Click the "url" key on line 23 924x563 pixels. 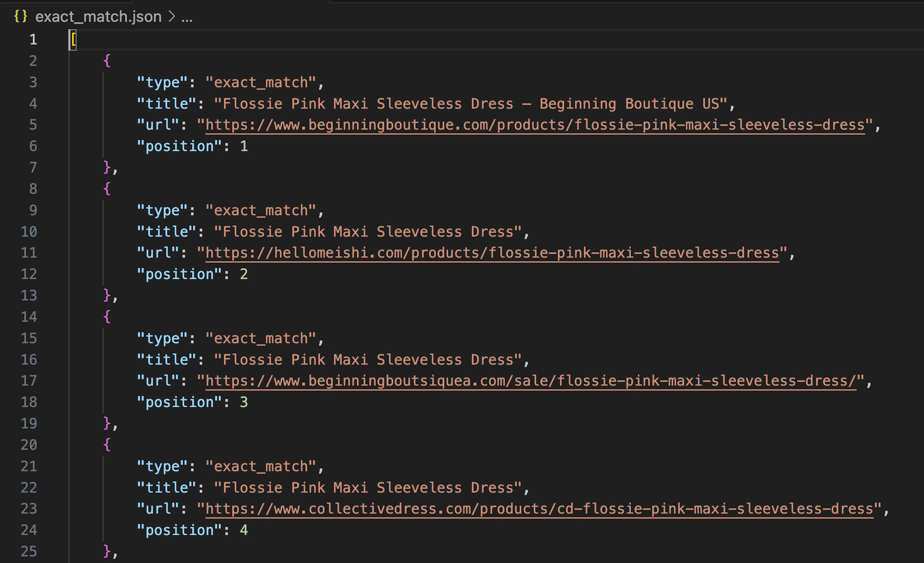(158, 509)
